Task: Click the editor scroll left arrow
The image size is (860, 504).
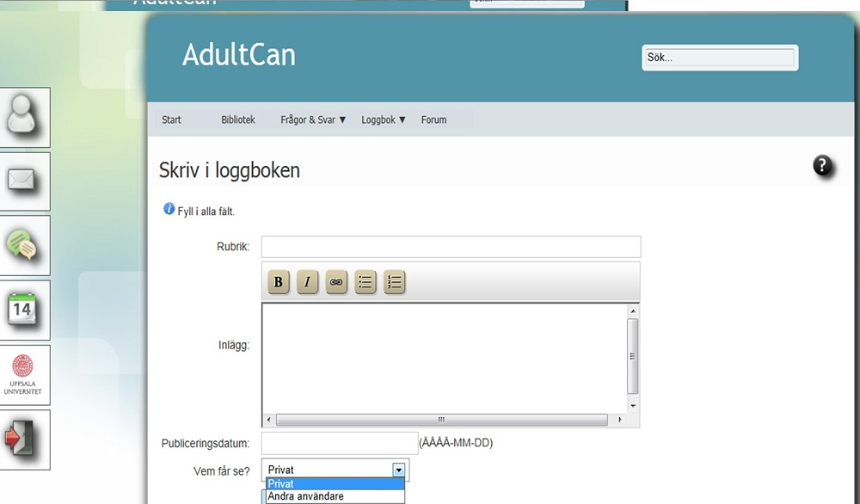Action: pyautogui.click(x=268, y=420)
